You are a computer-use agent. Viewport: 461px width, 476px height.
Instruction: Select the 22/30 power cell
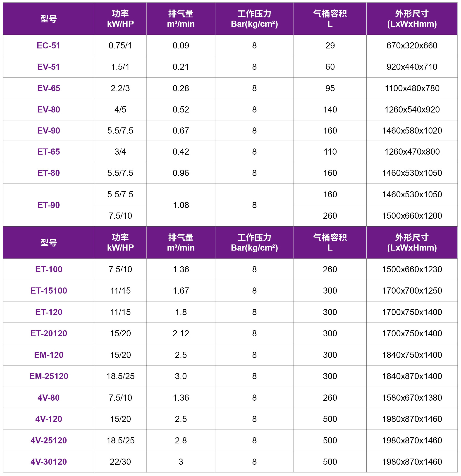120,462
